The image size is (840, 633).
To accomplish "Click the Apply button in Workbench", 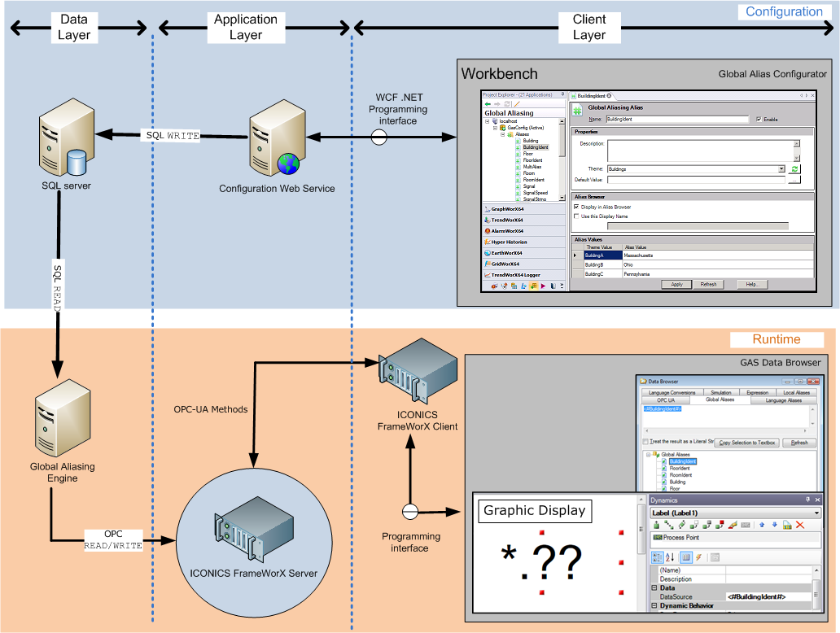I will [x=677, y=284].
